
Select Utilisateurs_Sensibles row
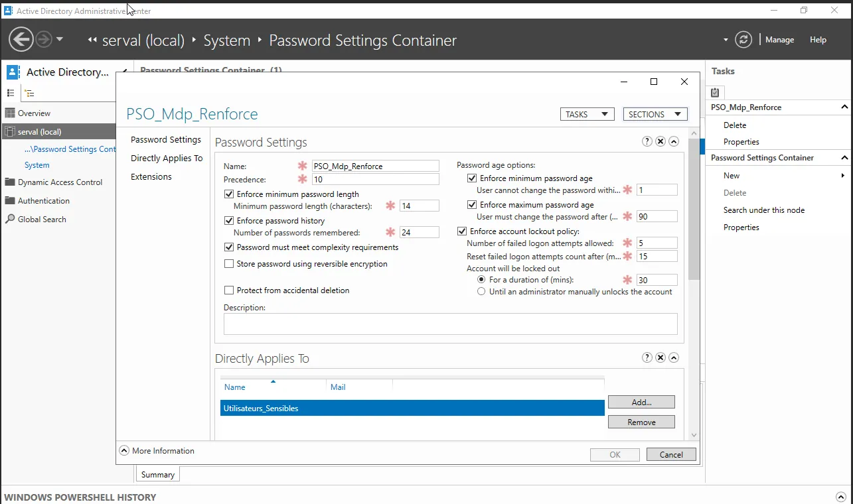[412, 408]
